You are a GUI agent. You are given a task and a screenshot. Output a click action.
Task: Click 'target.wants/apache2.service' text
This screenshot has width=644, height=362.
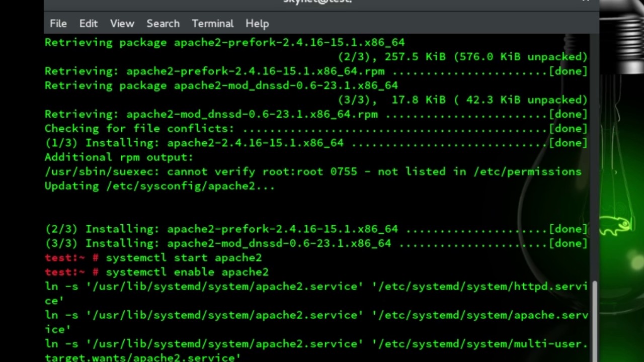tap(143, 357)
